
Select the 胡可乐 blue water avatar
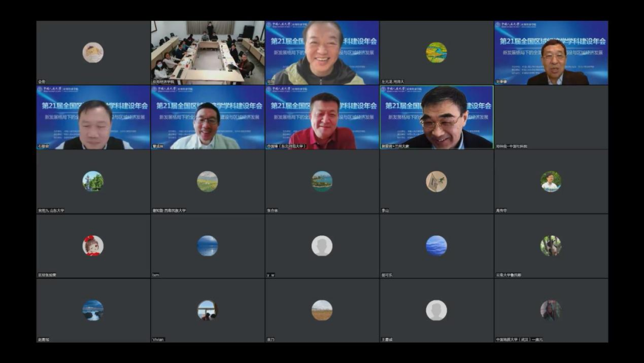click(x=436, y=245)
